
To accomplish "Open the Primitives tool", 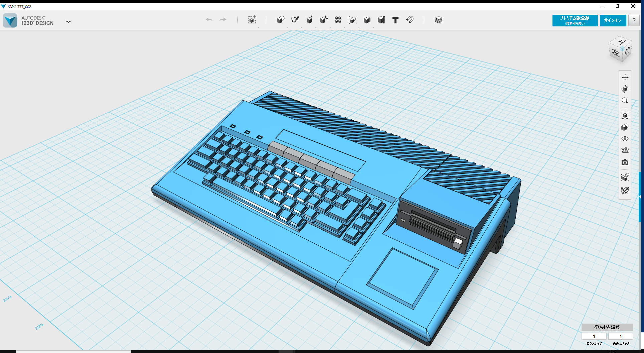I will (x=281, y=20).
